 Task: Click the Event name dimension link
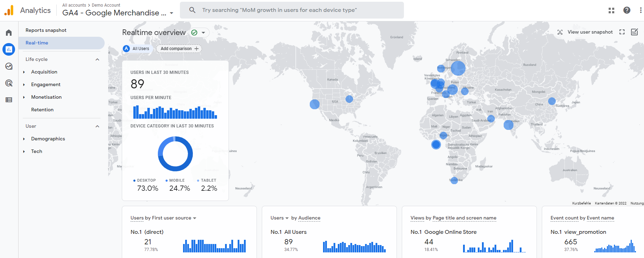pos(600,218)
